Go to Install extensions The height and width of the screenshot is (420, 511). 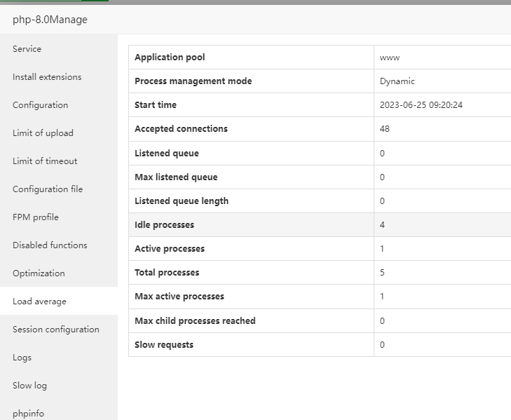coord(47,77)
